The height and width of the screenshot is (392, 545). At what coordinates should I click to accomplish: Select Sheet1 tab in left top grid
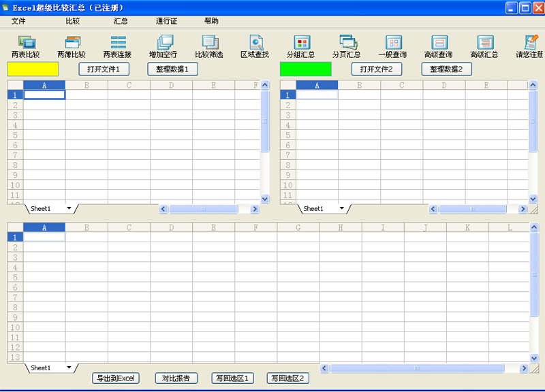41,209
